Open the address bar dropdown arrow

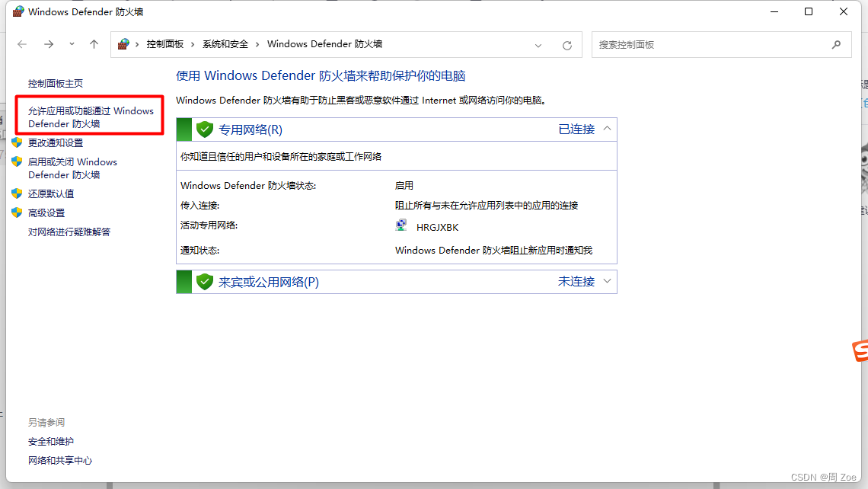[x=538, y=45]
